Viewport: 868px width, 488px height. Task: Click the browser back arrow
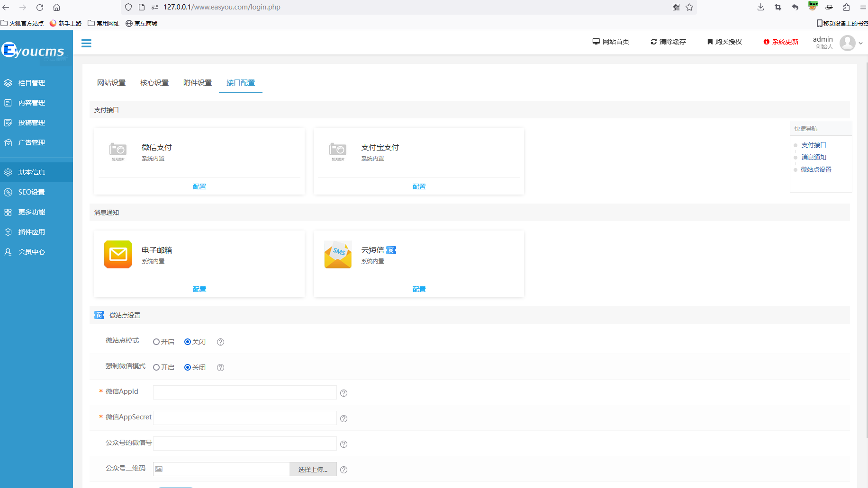click(6, 7)
